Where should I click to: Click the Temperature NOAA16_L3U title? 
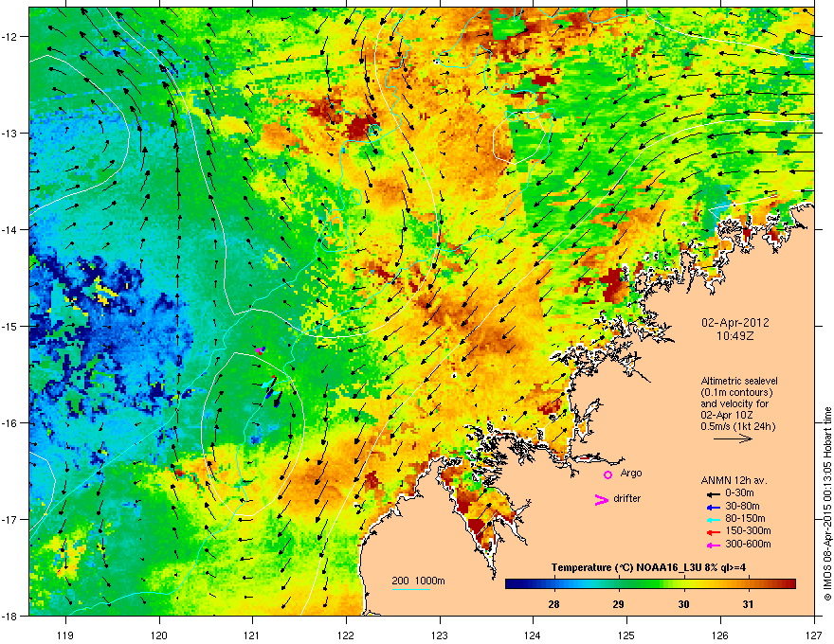click(x=648, y=567)
